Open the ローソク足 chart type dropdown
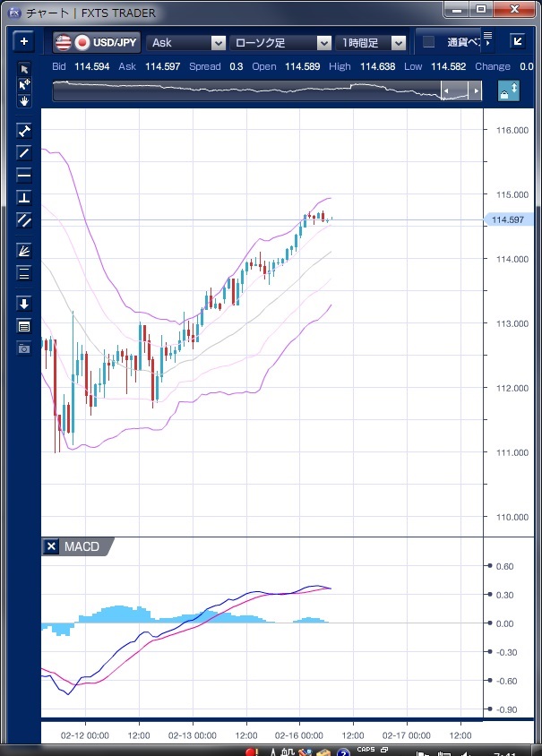The image size is (542, 756). click(281, 42)
